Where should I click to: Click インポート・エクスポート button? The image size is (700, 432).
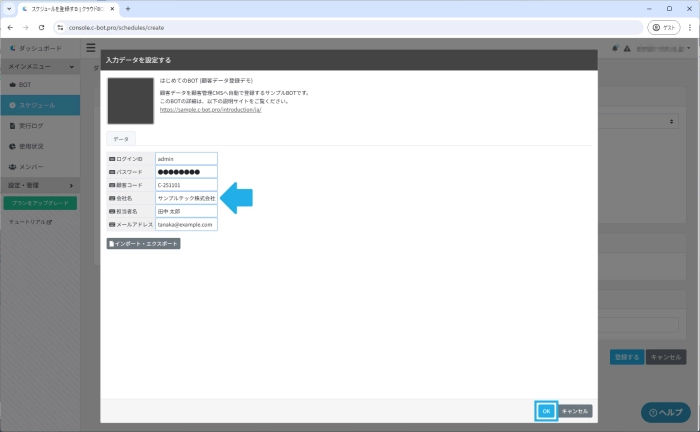[x=143, y=243]
